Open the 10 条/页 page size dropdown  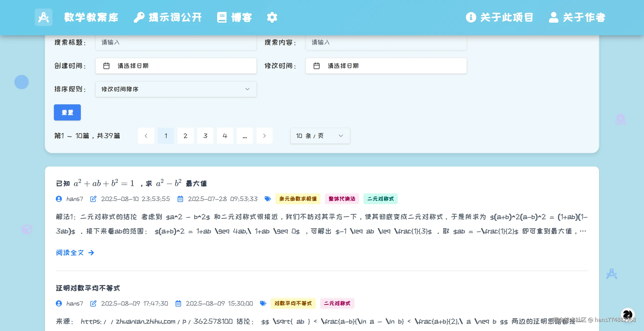320,136
